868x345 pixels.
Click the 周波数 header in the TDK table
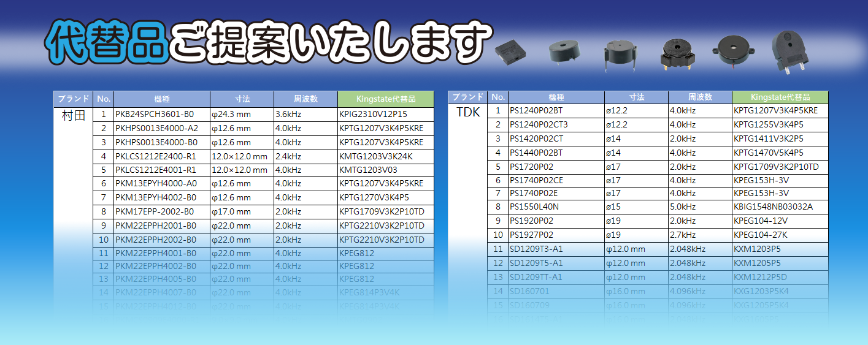pyautogui.click(x=700, y=97)
